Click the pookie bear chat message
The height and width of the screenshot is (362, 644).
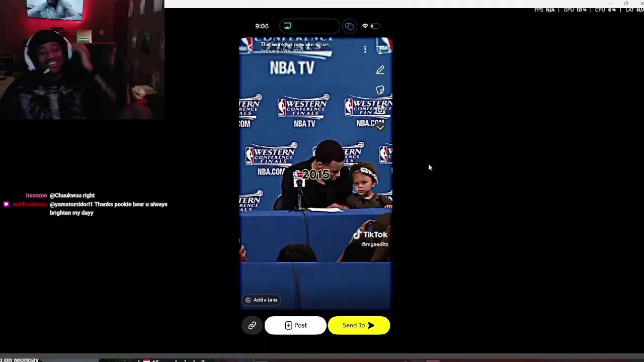108,209
